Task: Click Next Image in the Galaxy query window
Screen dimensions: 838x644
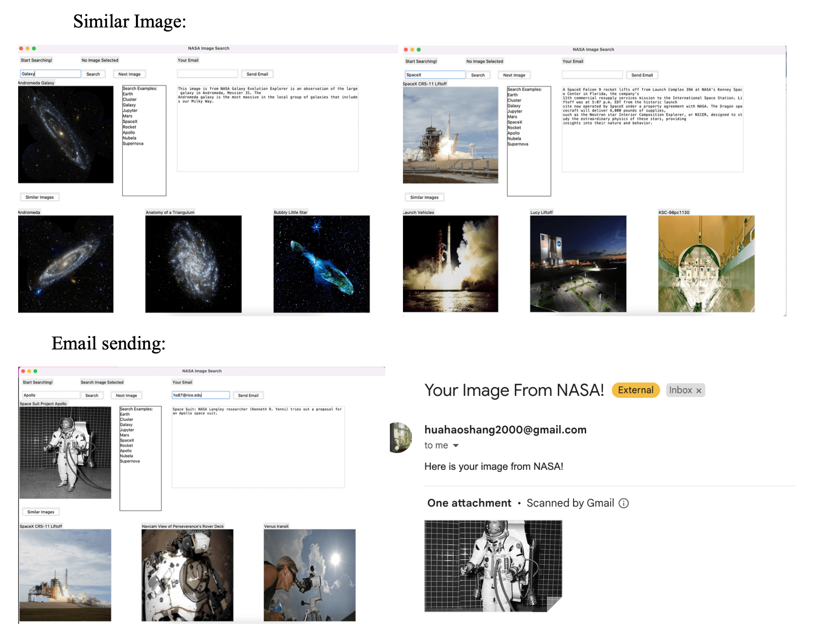Action: 130,74
